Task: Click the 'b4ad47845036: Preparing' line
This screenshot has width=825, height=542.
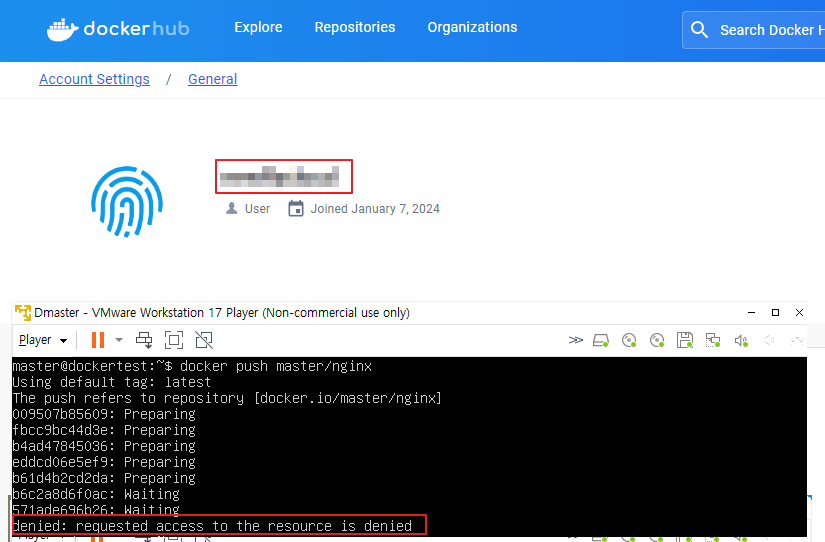Action: pyautogui.click(x=104, y=446)
